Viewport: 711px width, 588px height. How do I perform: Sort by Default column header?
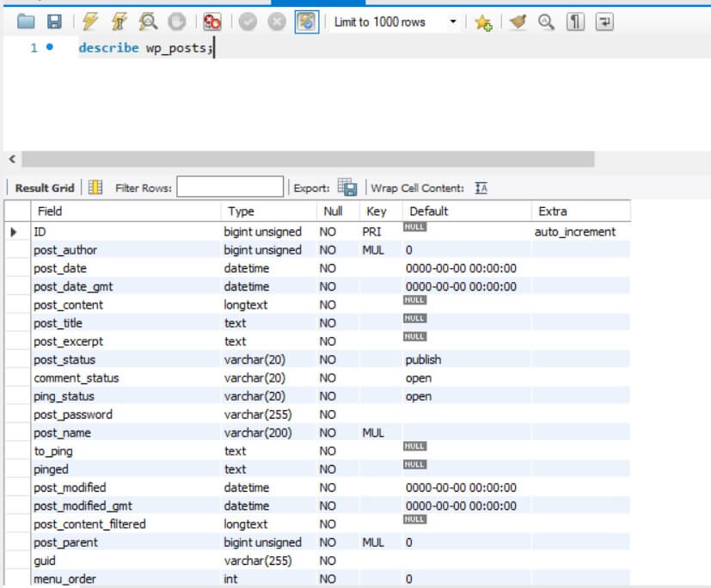(x=467, y=211)
